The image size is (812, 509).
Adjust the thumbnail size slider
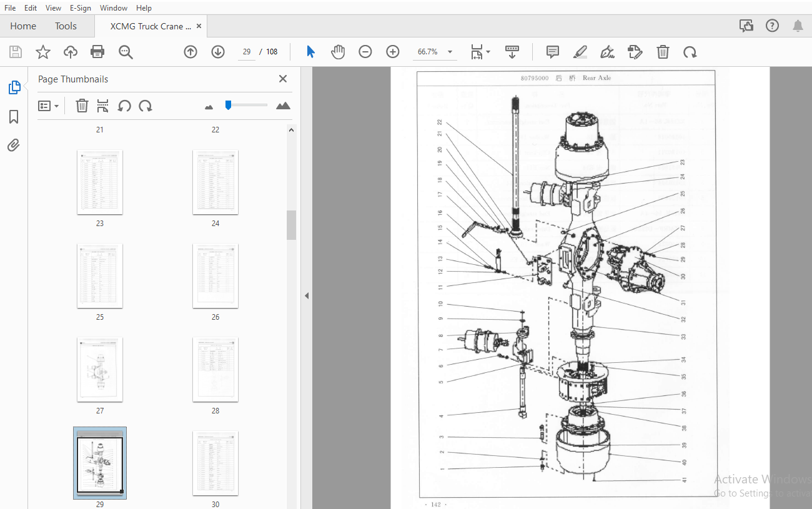(229, 105)
